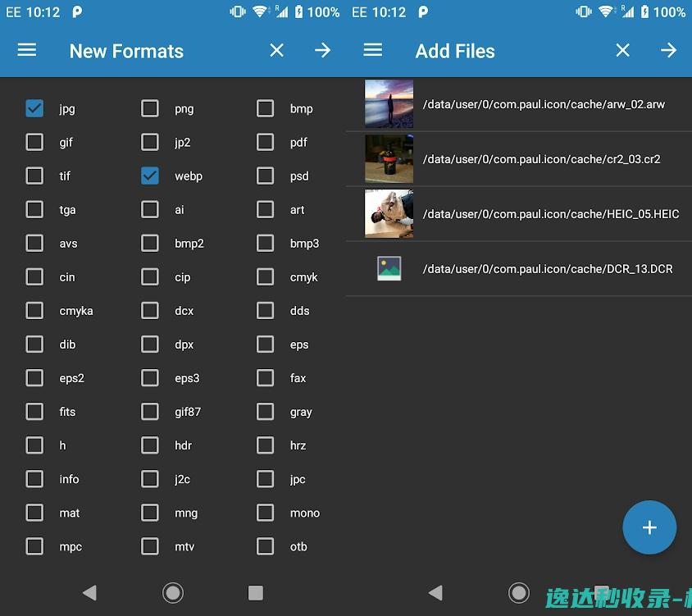This screenshot has width=692, height=616.
Task: Tap the dpx format label
Action: point(184,345)
